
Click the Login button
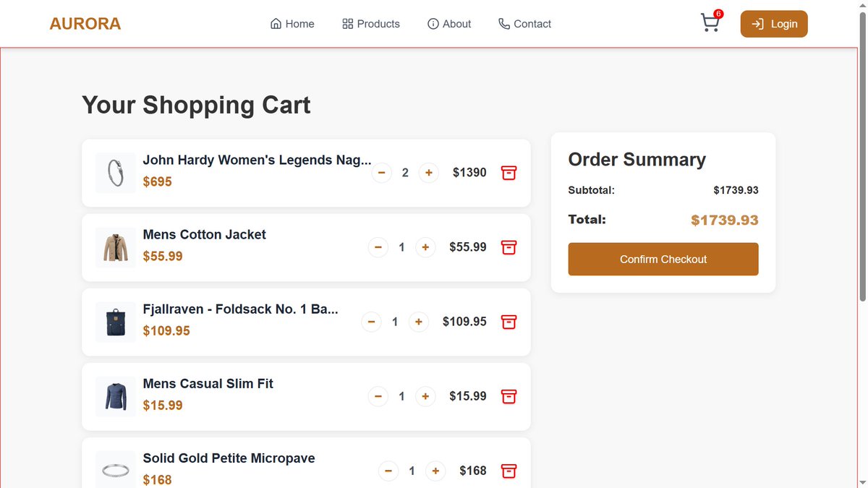[774, 24]
